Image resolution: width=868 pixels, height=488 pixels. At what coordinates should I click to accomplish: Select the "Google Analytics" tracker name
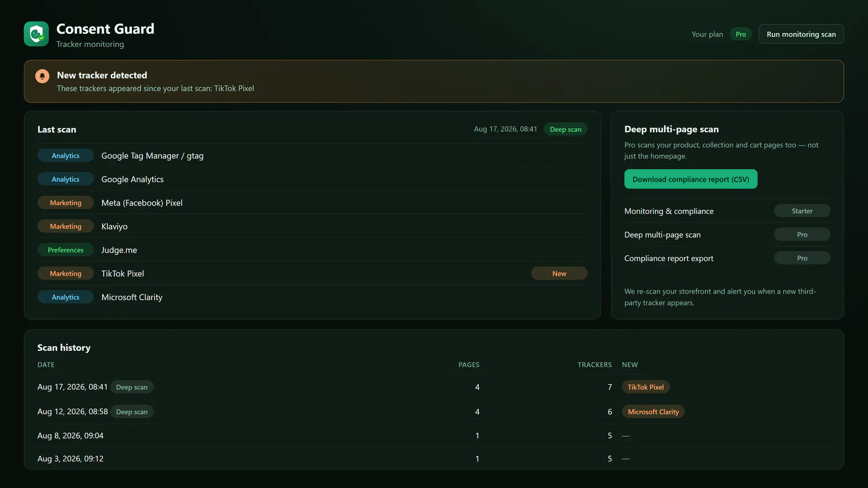tap(132, 179)
